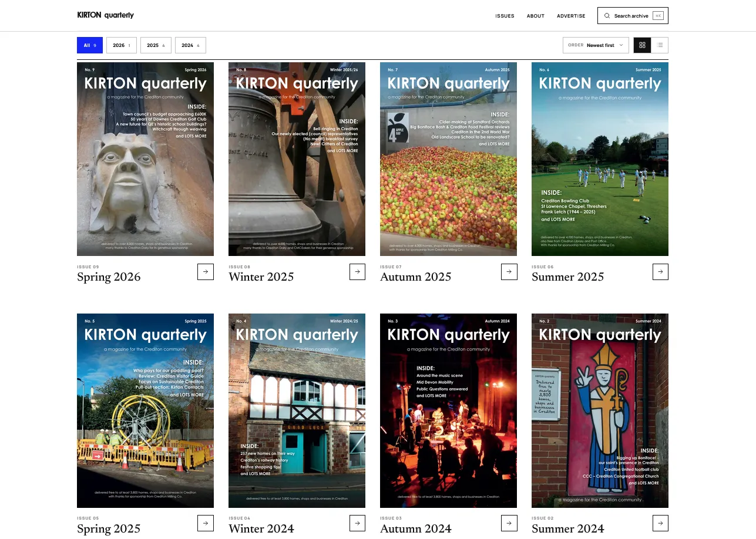Open the Summer 2025 title link
This screenshot has height=539, width=756.
tap(568, 277)
